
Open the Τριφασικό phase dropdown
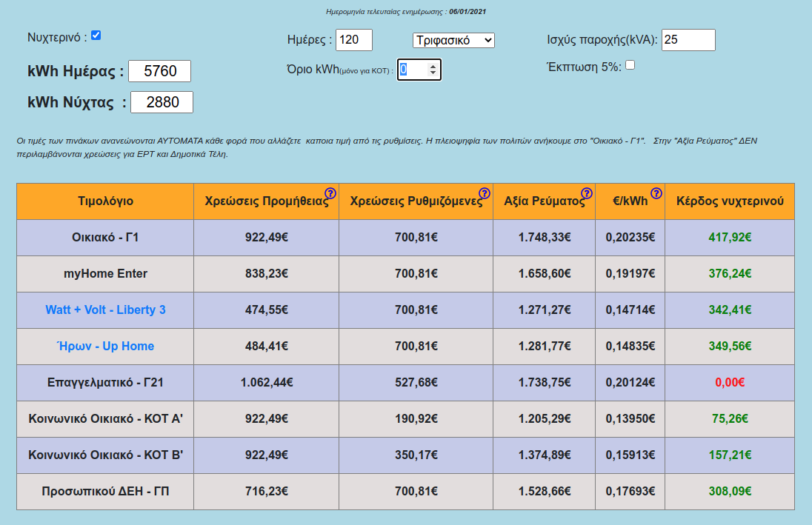453,41
